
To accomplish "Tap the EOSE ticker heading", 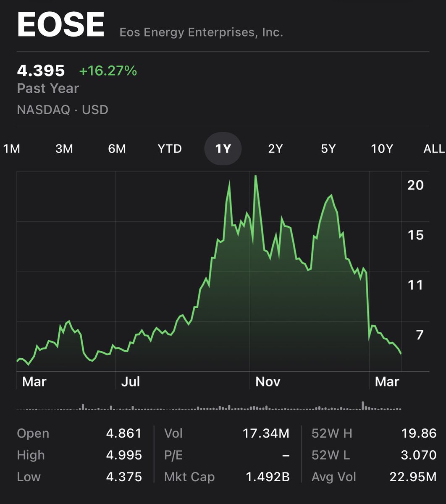I will 61,25.
